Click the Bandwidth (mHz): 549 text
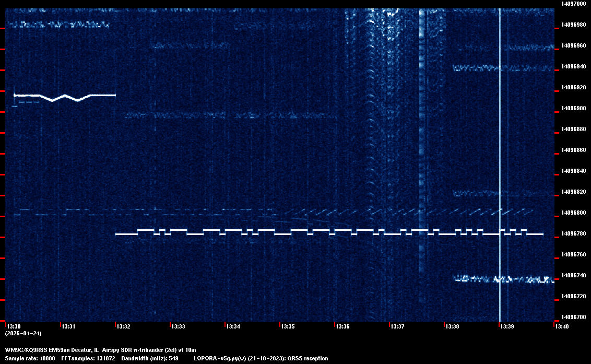 tap(150, 358)
